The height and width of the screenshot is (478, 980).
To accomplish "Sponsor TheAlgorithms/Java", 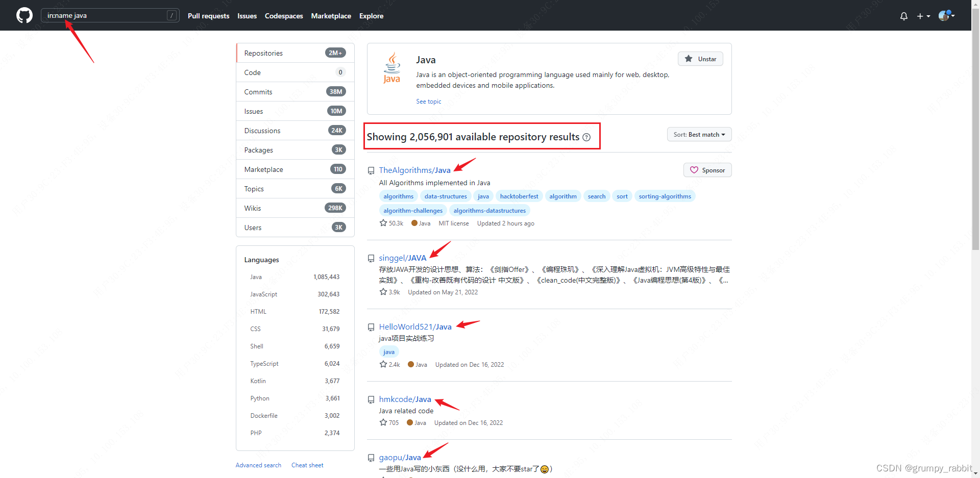I will 707,170.
